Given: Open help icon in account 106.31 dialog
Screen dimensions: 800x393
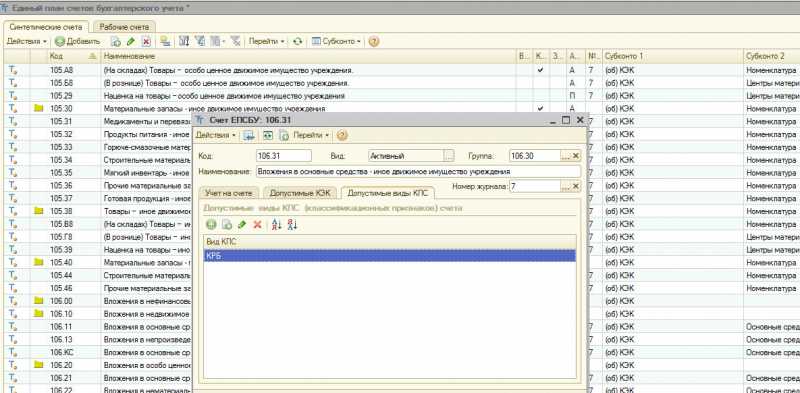Looking at the screenshot, I should pyautogui.click(x=342, y=135).
